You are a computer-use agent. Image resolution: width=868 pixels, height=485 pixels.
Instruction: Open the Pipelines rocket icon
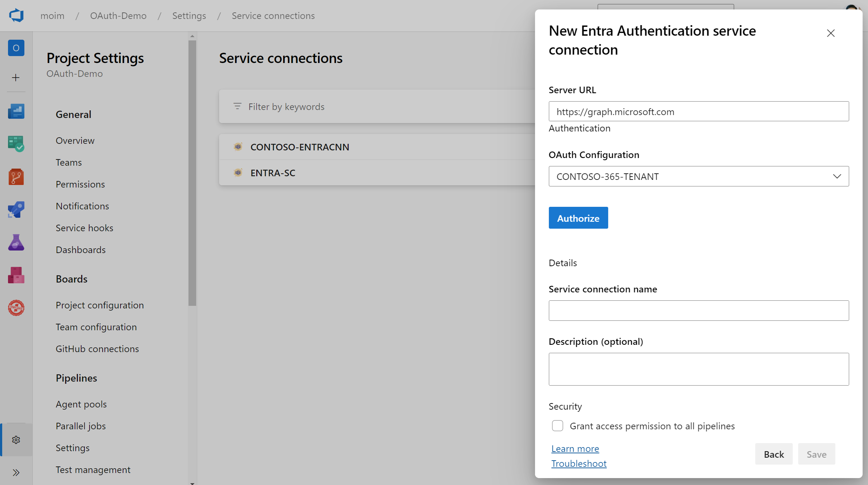coord(16,210)
